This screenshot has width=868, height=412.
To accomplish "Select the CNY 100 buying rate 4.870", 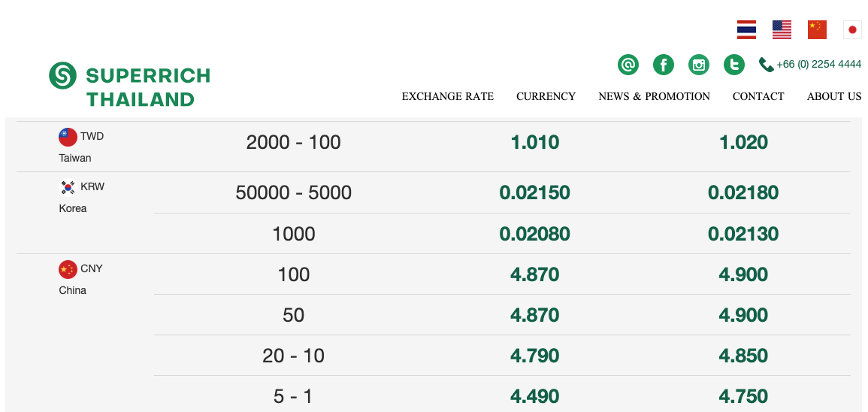I will pos(534,274).
